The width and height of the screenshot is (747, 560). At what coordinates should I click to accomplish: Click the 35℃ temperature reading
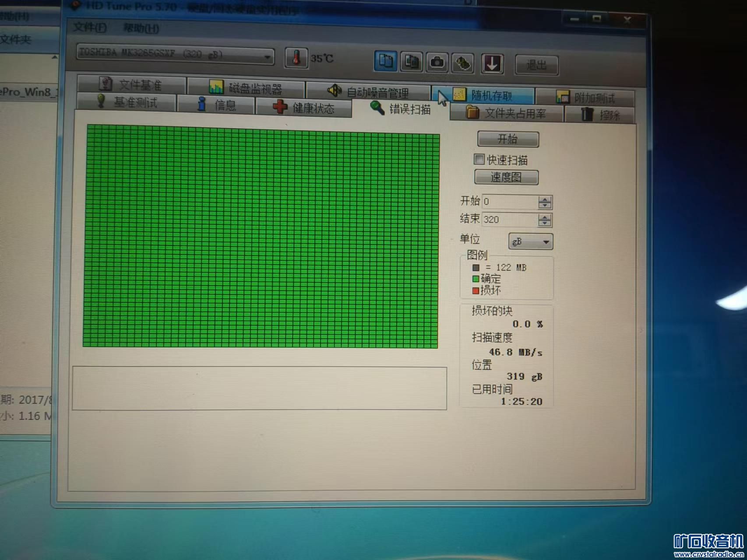click(322, 58)
